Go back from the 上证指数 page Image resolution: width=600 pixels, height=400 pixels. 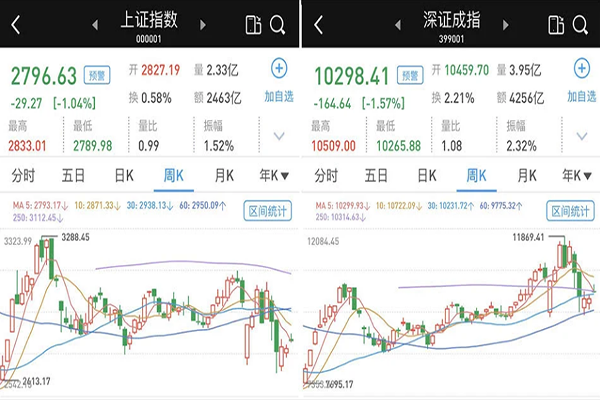pos(17,24)
